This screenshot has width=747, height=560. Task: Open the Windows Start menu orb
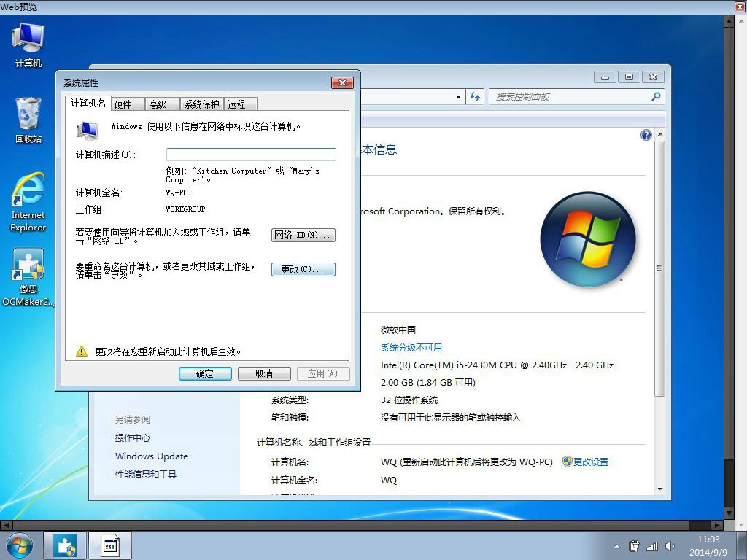coord(19,545)
